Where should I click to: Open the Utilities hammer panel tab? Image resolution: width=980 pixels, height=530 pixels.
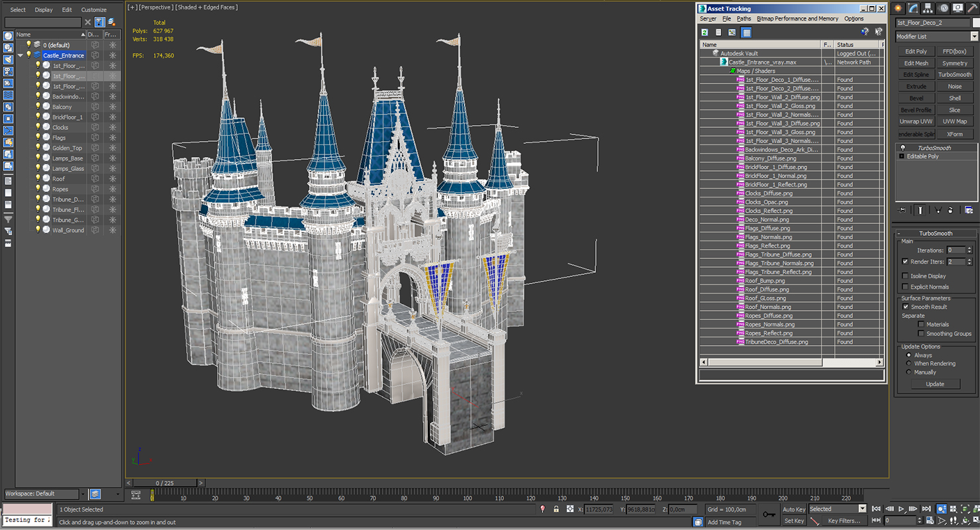coord(972,9)
